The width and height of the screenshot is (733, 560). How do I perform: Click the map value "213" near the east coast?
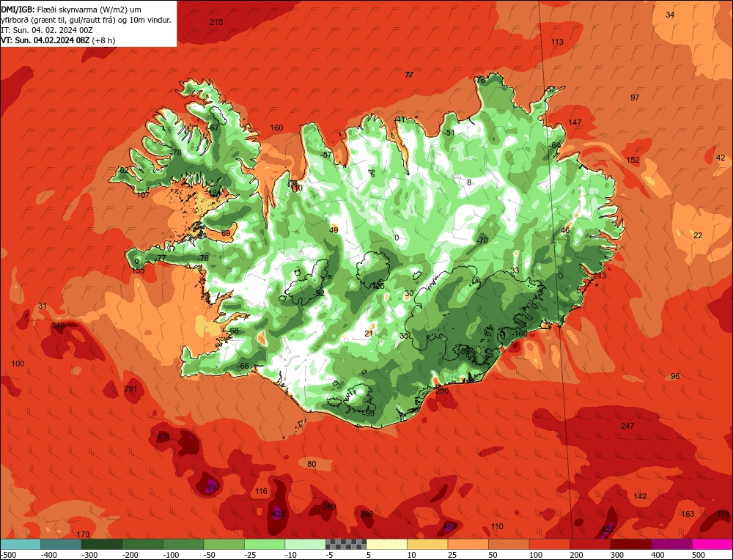point(600,276)
